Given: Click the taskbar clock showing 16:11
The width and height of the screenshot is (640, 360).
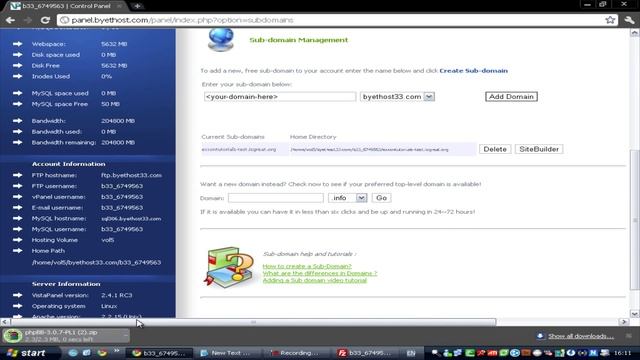Looking at the screenshot, I should [x=622, y=353].
